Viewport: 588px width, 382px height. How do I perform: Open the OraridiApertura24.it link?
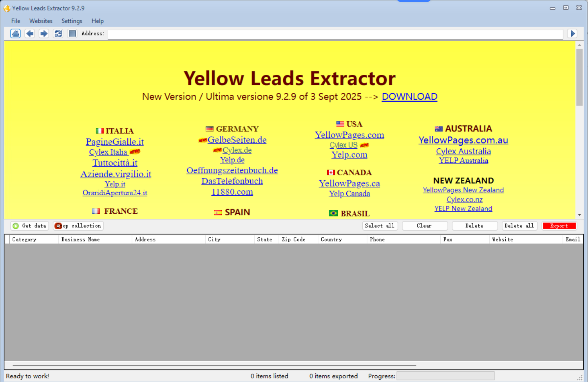coord(115,193)
